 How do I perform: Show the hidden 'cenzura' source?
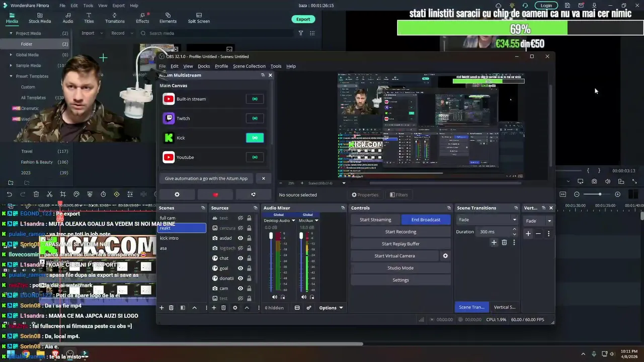[240, 228]
